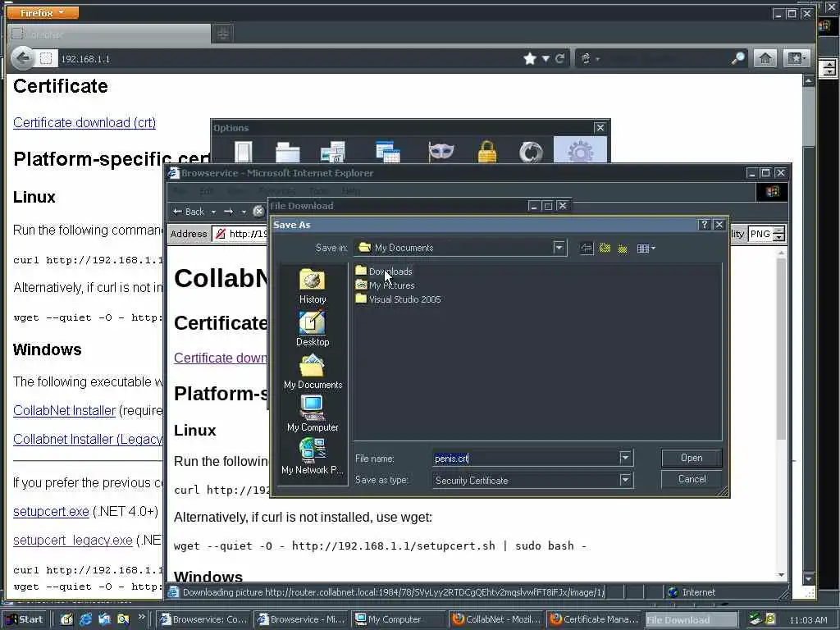Open the IE Forward history dropdown arrow
This screenshot has width=840, height=630.
tap(244, 212)
